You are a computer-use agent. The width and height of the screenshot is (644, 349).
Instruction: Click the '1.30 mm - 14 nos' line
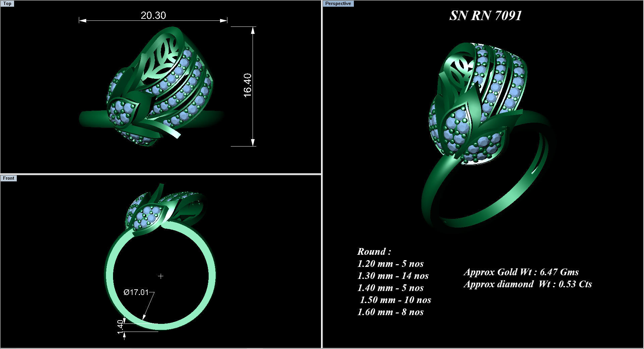coord(393,276)
